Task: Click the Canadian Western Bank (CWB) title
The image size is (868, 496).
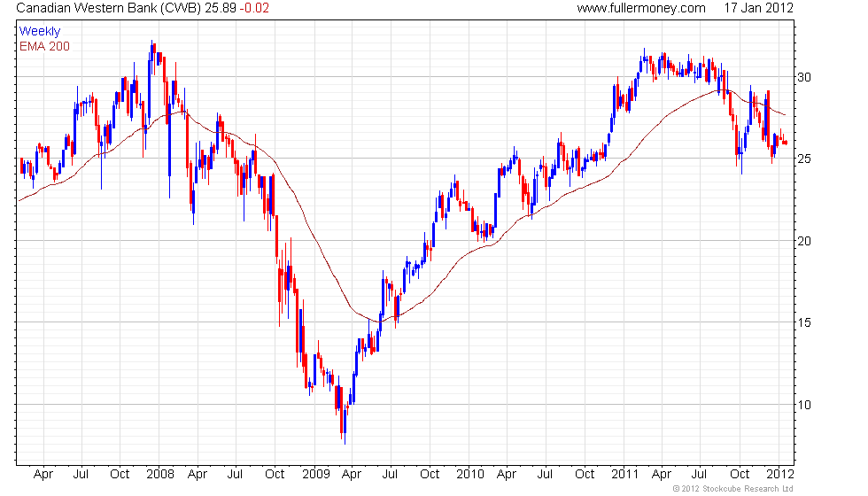Action: (108, 8)
